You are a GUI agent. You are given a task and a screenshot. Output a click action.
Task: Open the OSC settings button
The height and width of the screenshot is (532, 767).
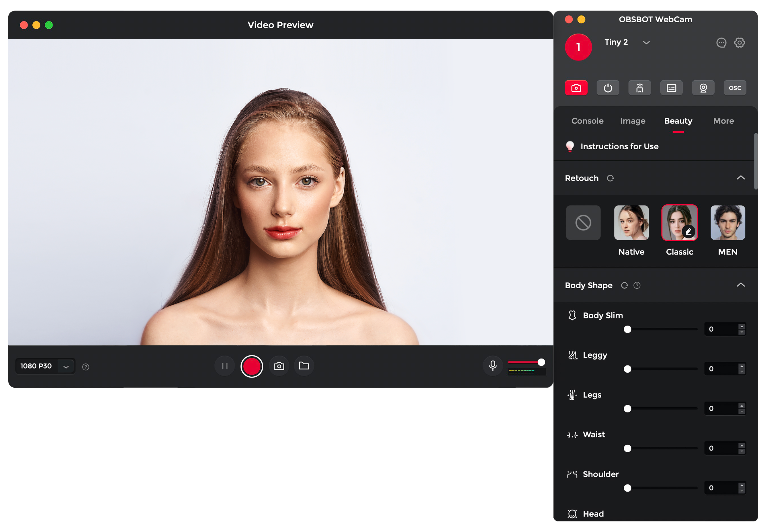click(x=735, y=88)
